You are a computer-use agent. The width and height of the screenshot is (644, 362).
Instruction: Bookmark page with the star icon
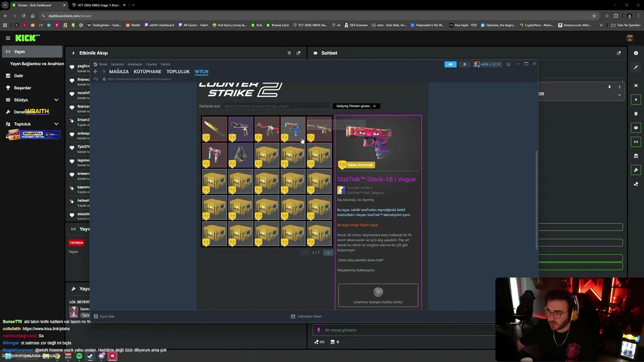(x=594, y=16)
